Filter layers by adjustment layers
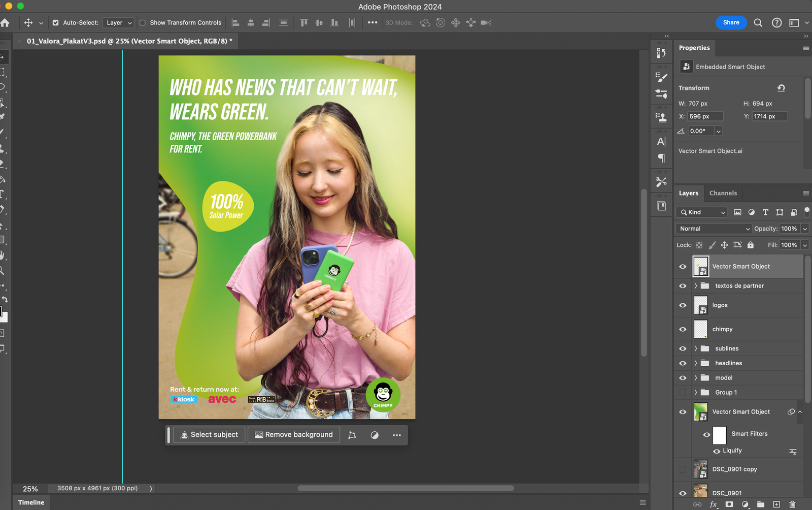The image size is (812, 510). click(x=752, y=212)
